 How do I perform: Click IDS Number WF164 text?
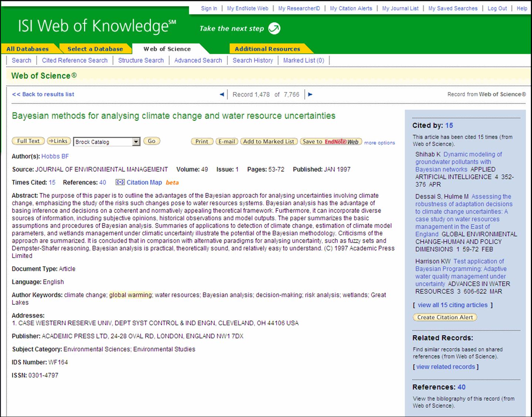click(40, 362)
